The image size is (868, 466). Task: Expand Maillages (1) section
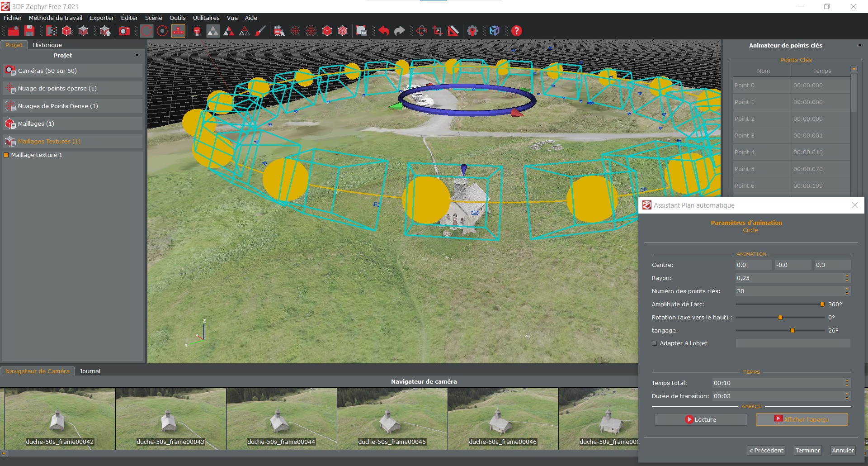tap(72, 124)
